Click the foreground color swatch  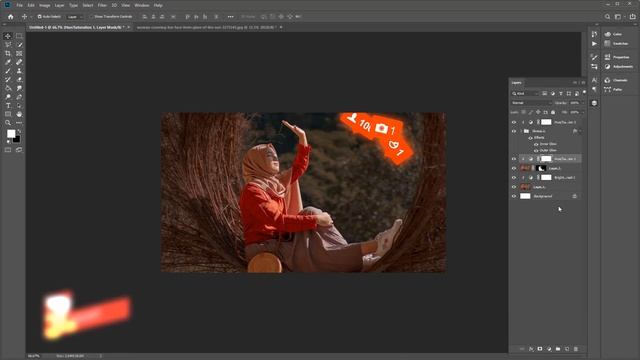pyautogui.click(x=11, y=133)
